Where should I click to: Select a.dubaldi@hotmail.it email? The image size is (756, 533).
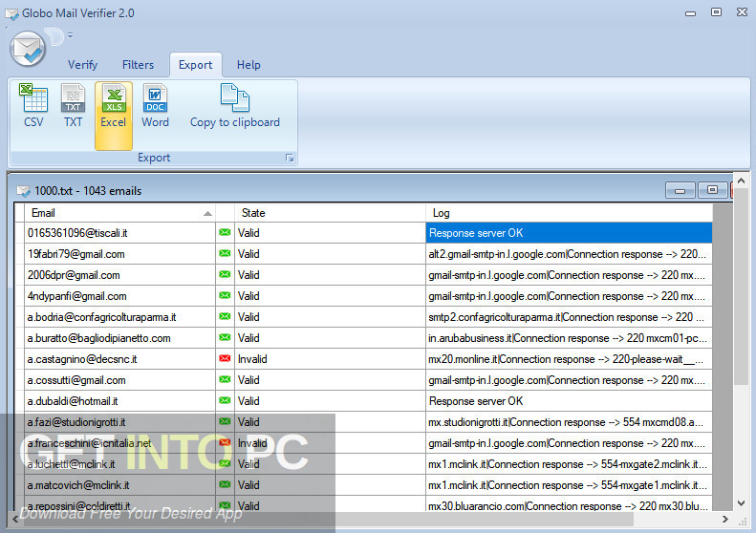tap(73, 401)
